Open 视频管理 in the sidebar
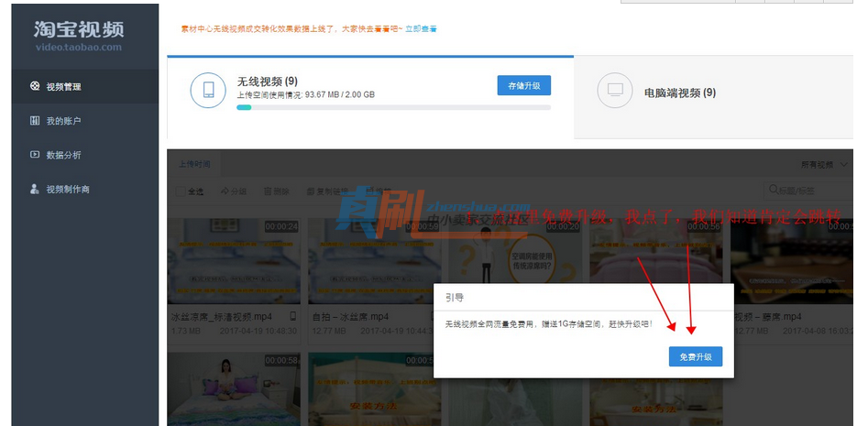The image size is (868, 426). pyautogui.click(x=85, y=86)
